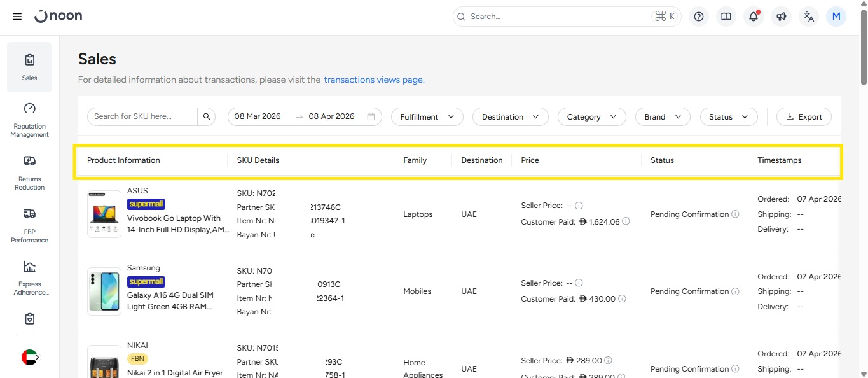Open the guide book icon
The image size is (868, 378).
point(726,17)
